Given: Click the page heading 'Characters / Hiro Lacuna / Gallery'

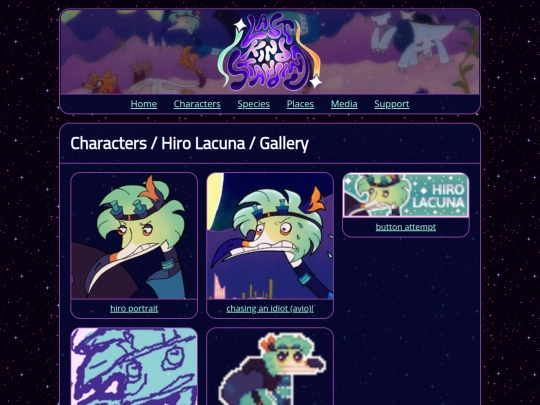Looking at the screenshot, I should tap(189, 143).
